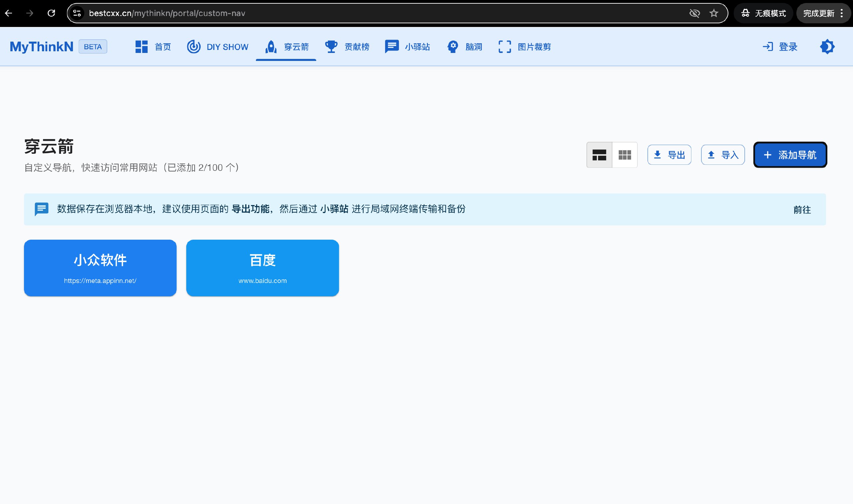Click the 登录 login button
Image resolution: width=853 pixels, height=504 pixels.
click(x=780, y=47)
